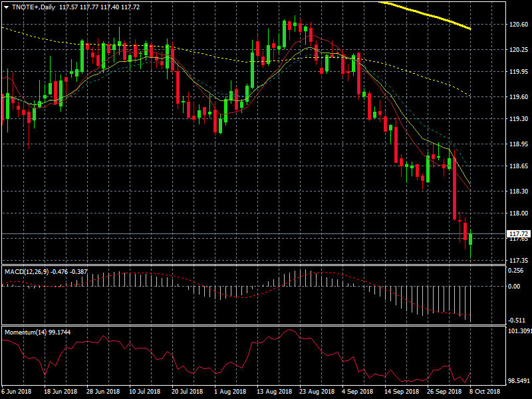Click the 8 Oct 2018 date label
Image resolution: width=532 pixels, height=399 pixels.
coord(485,392)
